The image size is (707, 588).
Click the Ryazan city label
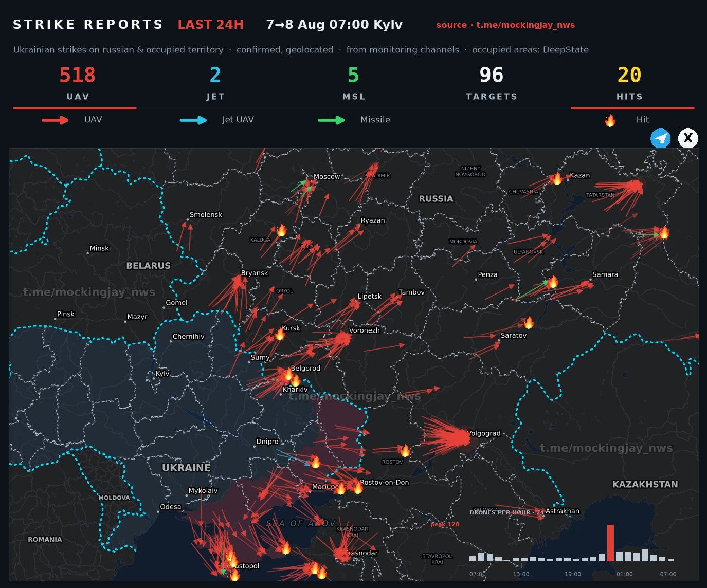[x=373, y=220]
